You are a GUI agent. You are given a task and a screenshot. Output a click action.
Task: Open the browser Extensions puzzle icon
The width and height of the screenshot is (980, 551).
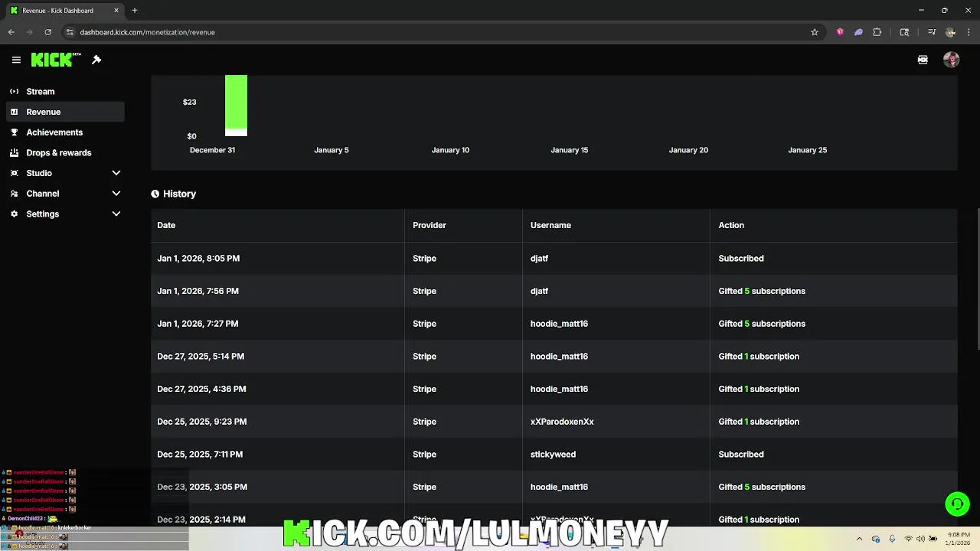877,32
